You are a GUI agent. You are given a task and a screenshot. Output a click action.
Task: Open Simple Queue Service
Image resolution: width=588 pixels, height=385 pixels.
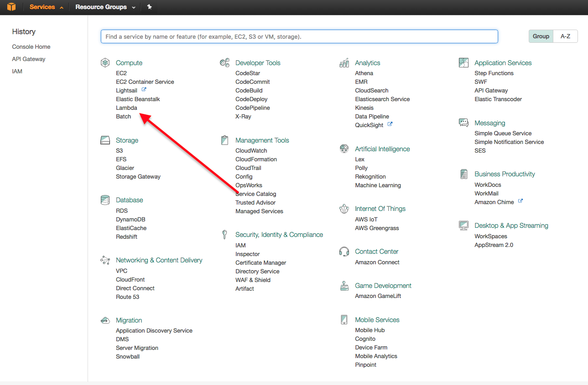(x=503, y=133)
